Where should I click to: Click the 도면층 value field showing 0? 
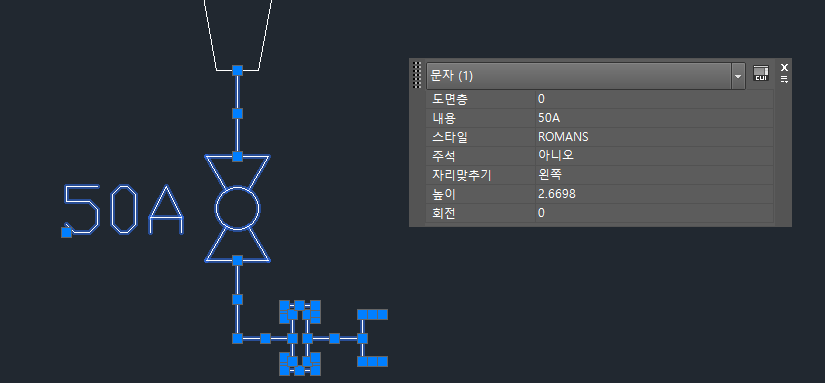click(x=654, y=99)
